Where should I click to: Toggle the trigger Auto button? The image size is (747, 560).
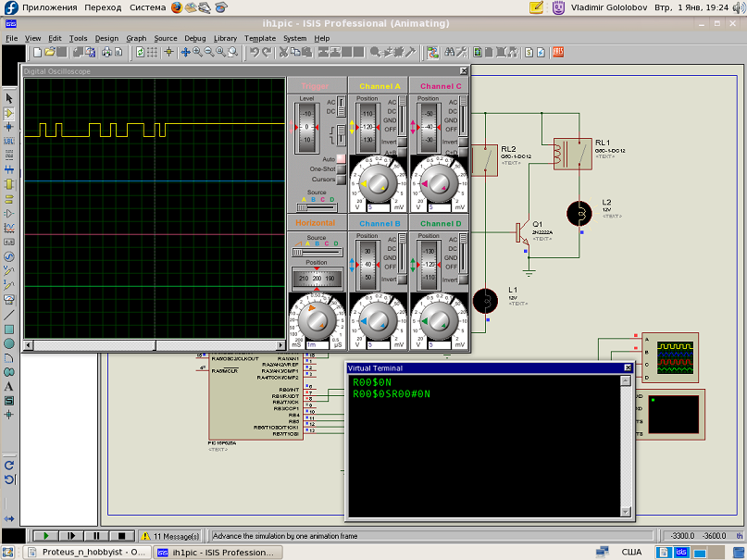[341, 158]
